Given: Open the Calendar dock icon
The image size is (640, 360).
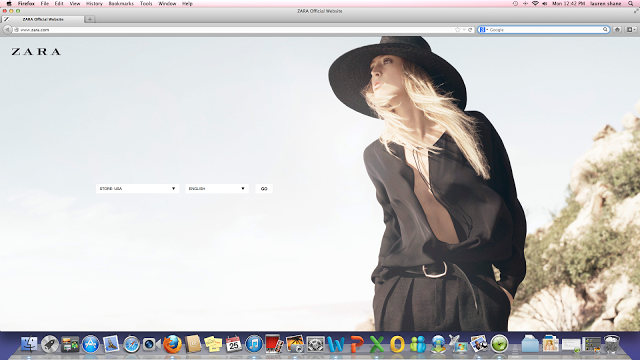Looking at the screenshot, I should tap(233, 344).
